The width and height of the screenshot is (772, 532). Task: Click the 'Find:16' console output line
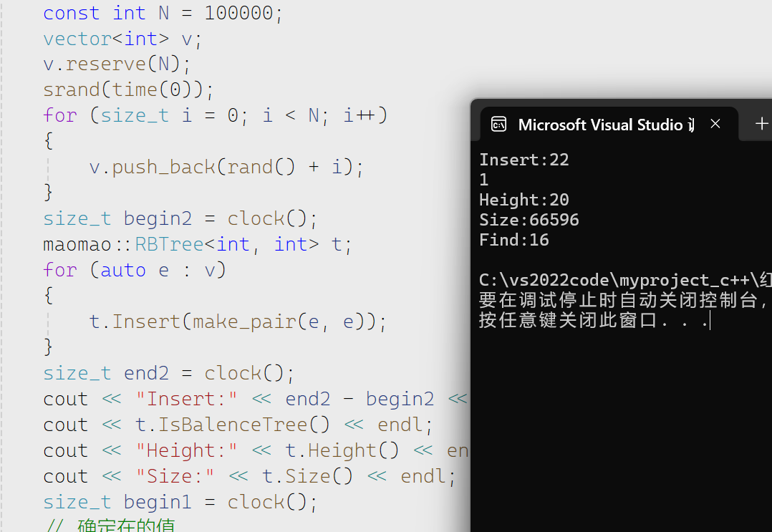point(514,240)
